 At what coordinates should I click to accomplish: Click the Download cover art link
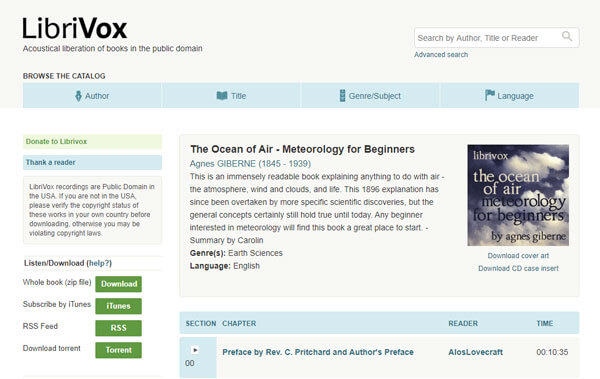518,256
